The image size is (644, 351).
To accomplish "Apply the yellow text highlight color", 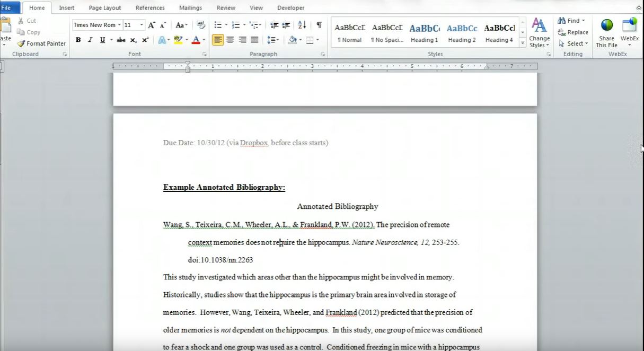I will tap(178, 40).
